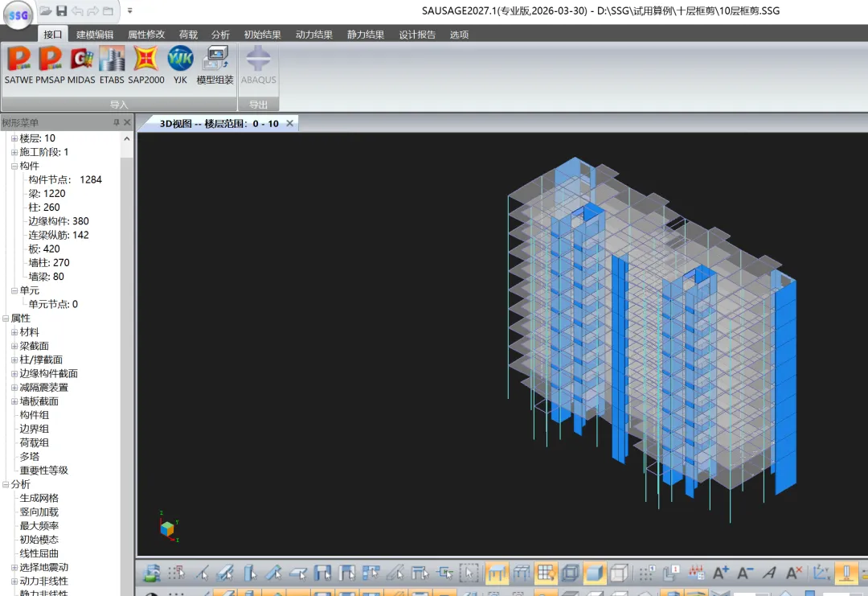The width and height of the screenshot is (868, 596).
Task: Open the 建模编辑 ribbon tab
Action: [x=95, y=35]
